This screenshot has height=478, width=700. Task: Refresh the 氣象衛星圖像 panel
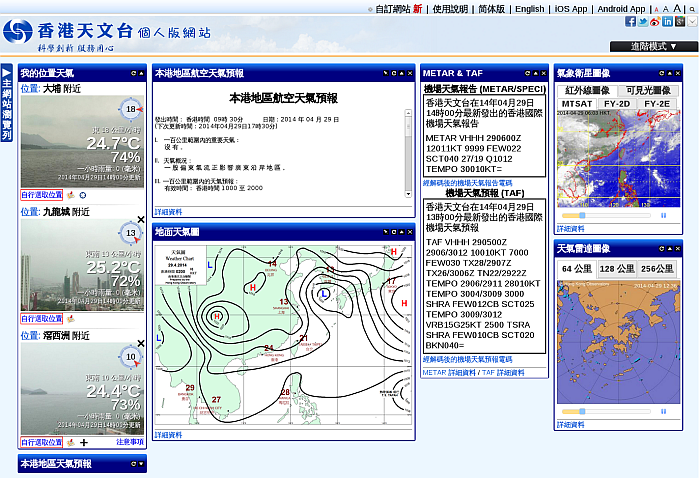pos(662,73)
